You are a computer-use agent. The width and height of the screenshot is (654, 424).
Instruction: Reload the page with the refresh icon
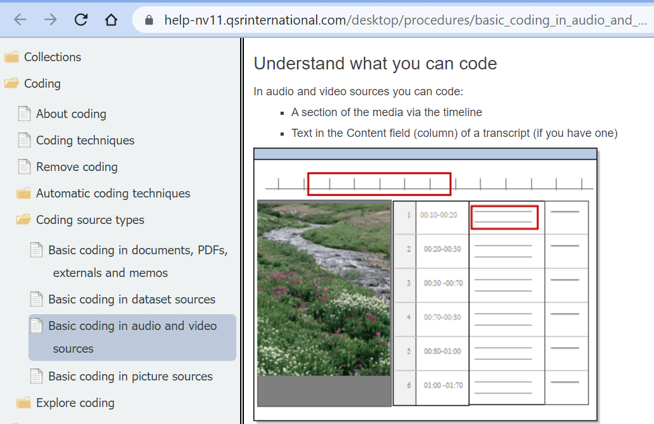(x=81, y=19)
